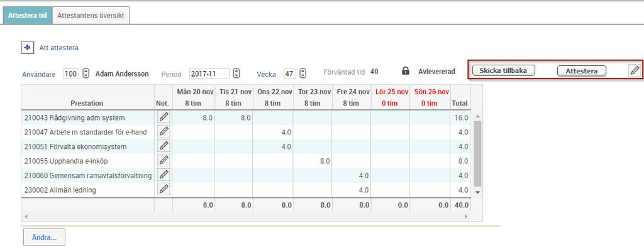Select the Prestation column header
Viewport: 644px width, 248px height.
(87, 97)
